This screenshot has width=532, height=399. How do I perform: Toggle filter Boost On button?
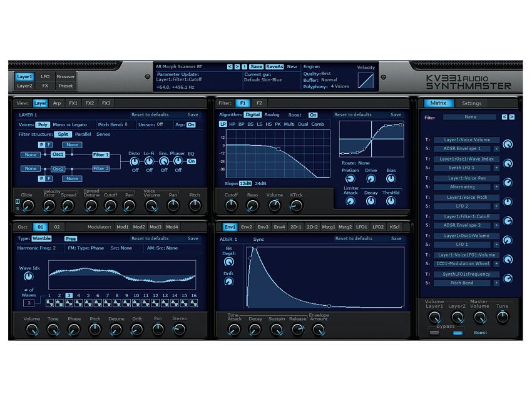click(313, 115)
